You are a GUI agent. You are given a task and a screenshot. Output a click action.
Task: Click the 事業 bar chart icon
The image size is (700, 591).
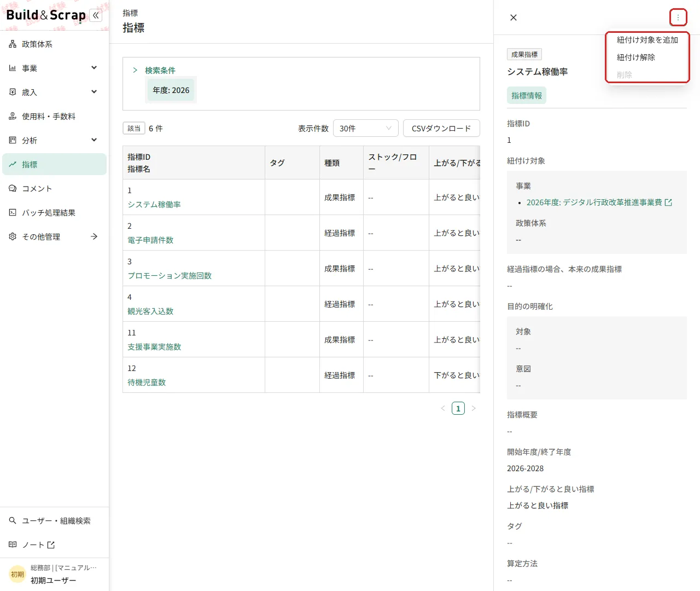pyautogui.click(x=13, y=68)
